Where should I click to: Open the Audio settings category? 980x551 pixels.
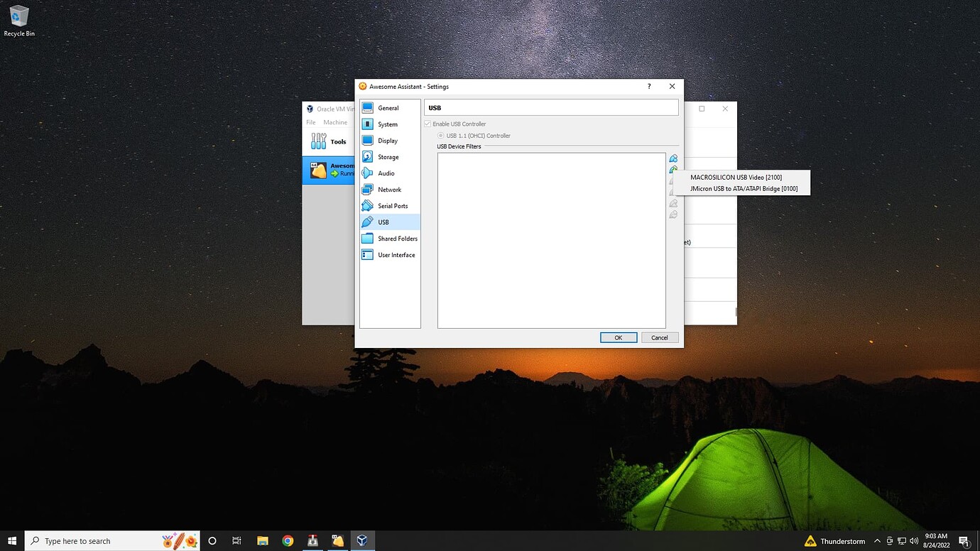(x=390, y=173)
